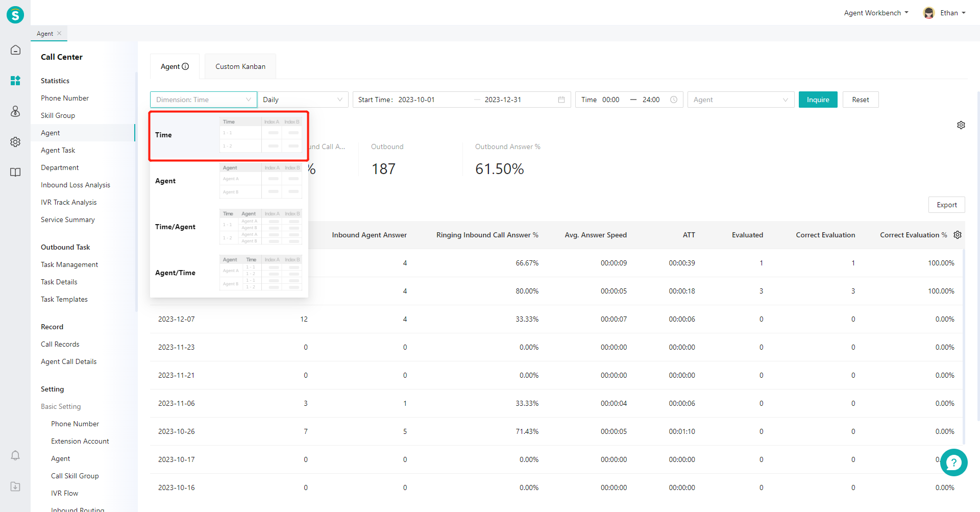980x512 pixels.
Task: Open Department in sidebar
Action: 60,167
